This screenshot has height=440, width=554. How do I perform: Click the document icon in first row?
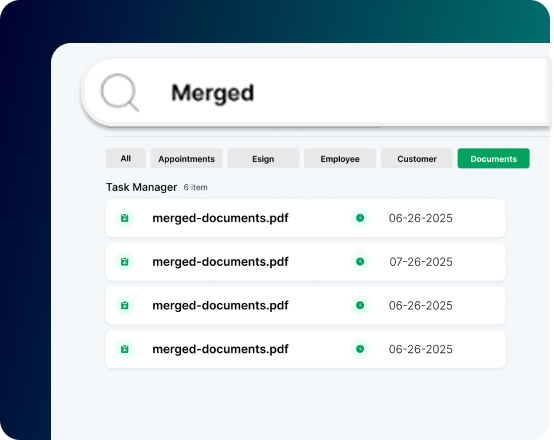125,218
